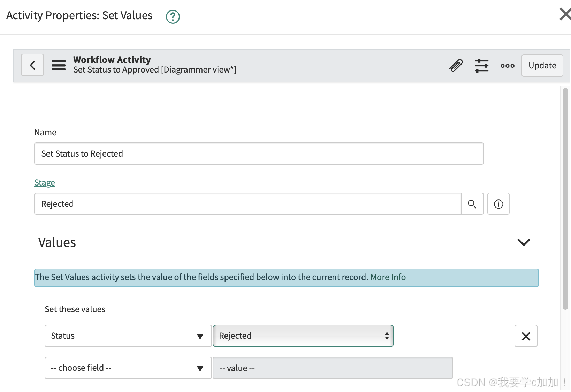
Task: Click the help question mark icon
Action: [x=173, y=16]
